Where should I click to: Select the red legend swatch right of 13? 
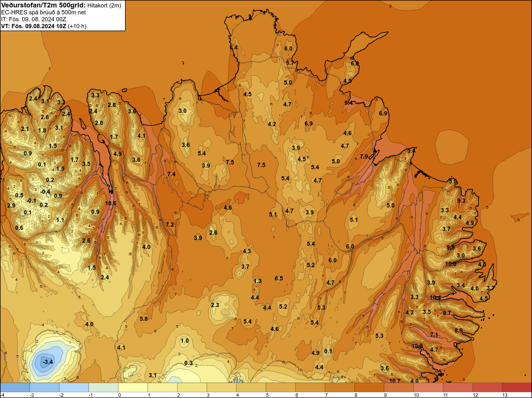click(x=517, y=387)
